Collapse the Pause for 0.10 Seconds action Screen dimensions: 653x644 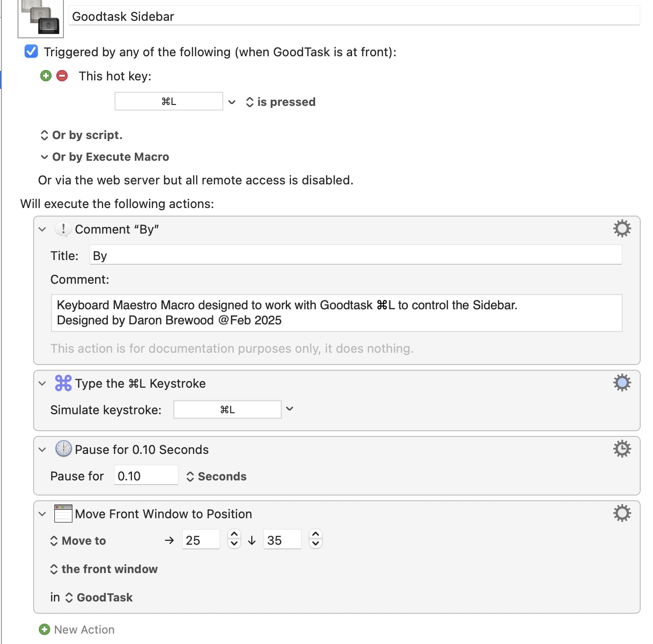pos(43,450)
